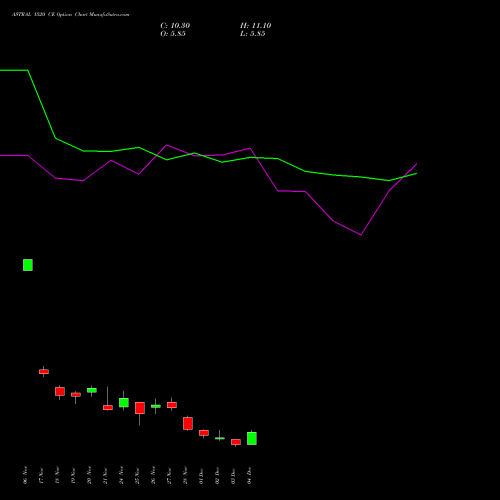Click the ASTRAL 1520 CE Options chart title
The image size is (500, 500).
pyautogui.click(x=70, y=14)
